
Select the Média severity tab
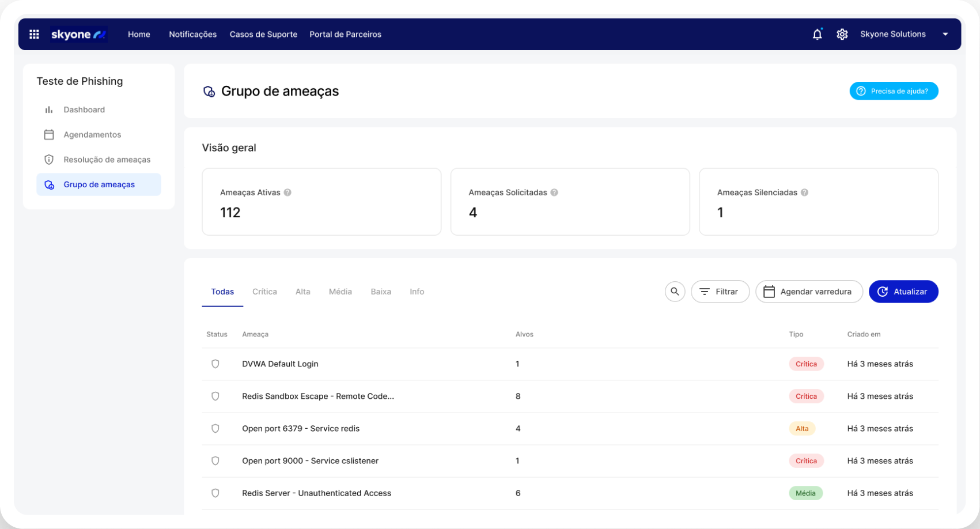pyautogui.click(x=340, y=292)
